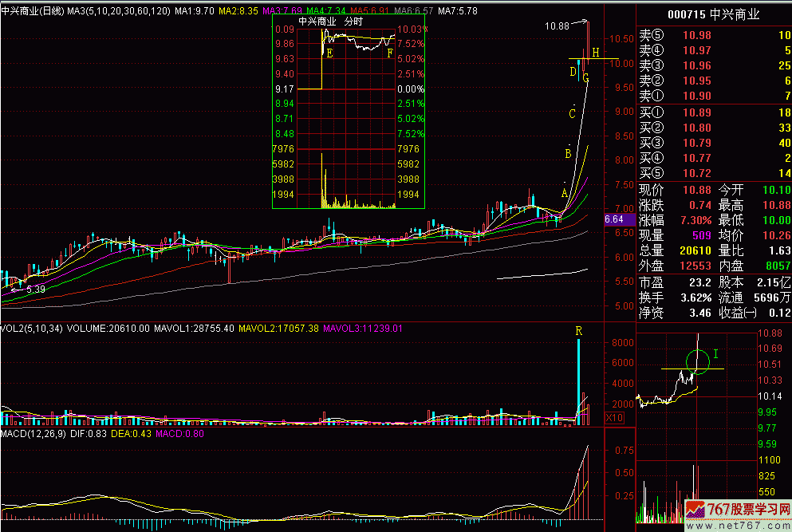Click the 买① price 10.89

click(696, 112)
